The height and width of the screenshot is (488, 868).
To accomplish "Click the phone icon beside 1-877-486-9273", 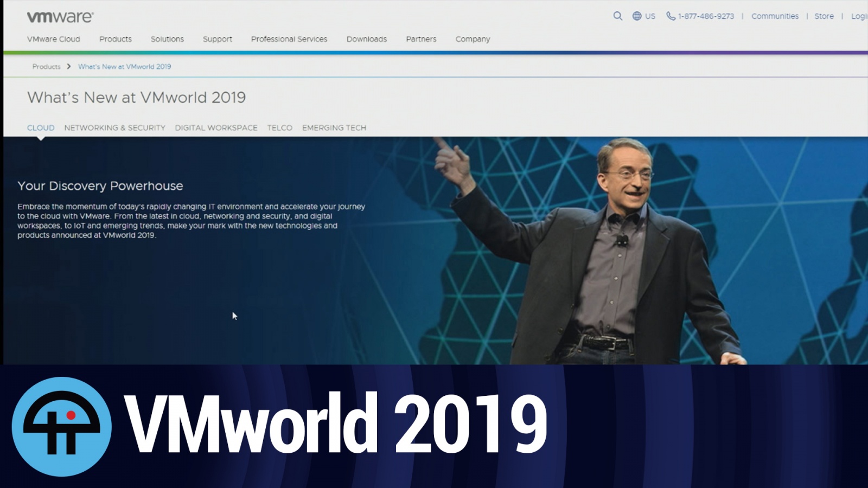I will [x=671, y=16].
